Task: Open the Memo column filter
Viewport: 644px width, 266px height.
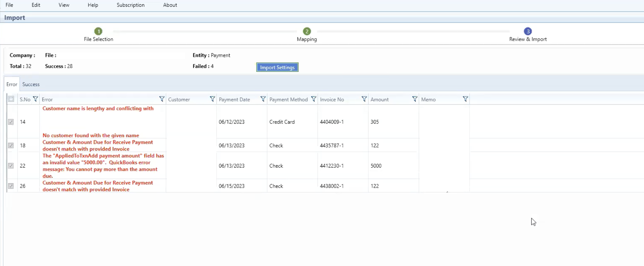Action: (465, 99)
